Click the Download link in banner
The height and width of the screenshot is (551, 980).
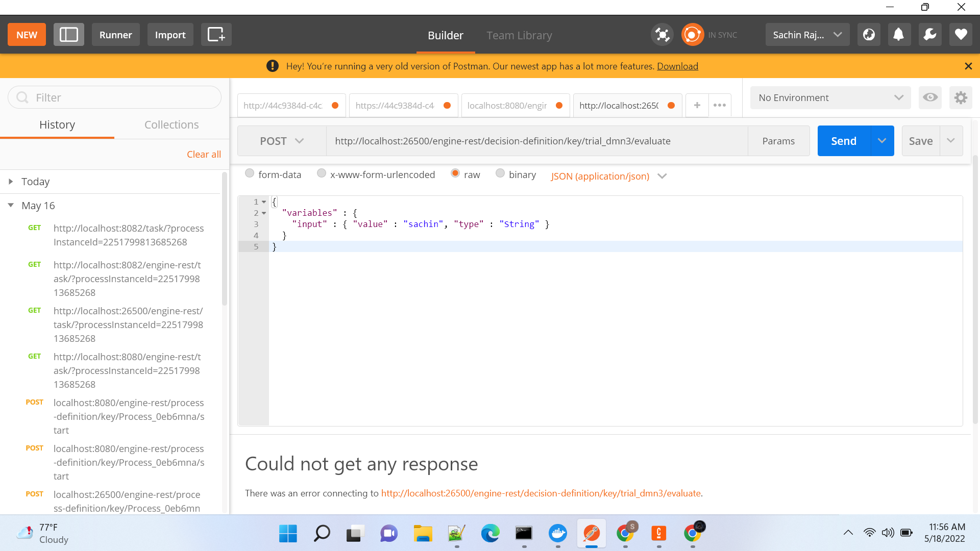(677, 66)
